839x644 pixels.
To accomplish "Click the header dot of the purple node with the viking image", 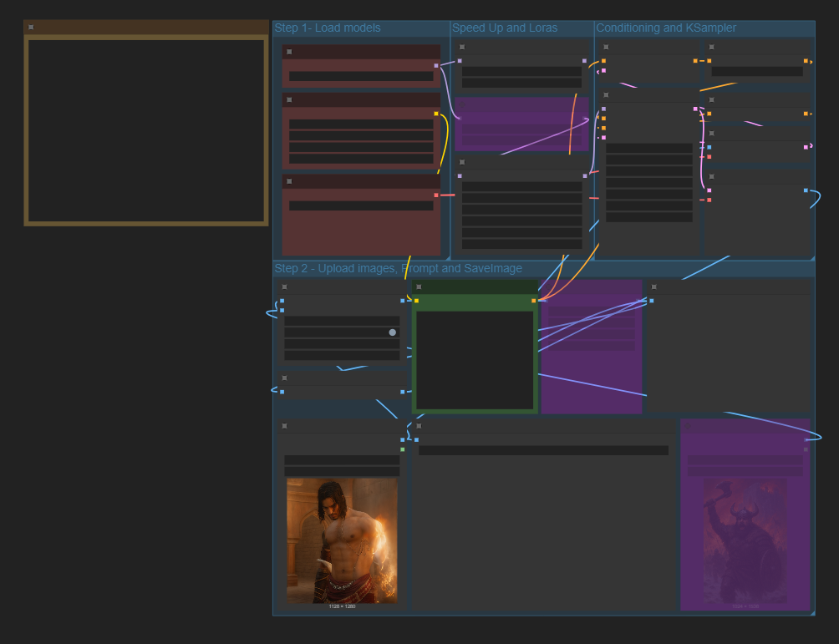I will [688, 426].
